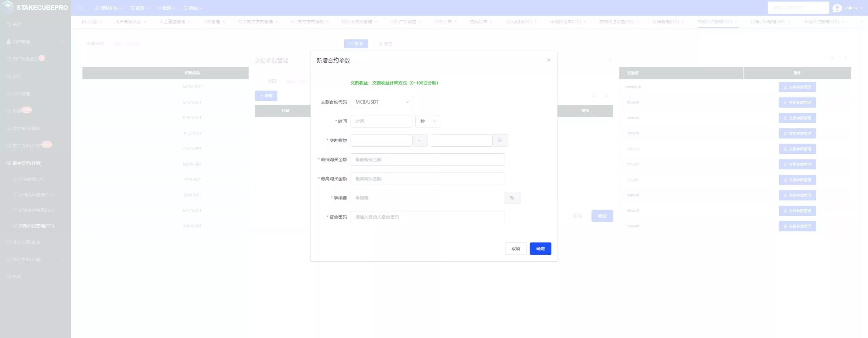Open 行情管理(DC) in the sidebar

pyautogui.click(x=35, y=179)
